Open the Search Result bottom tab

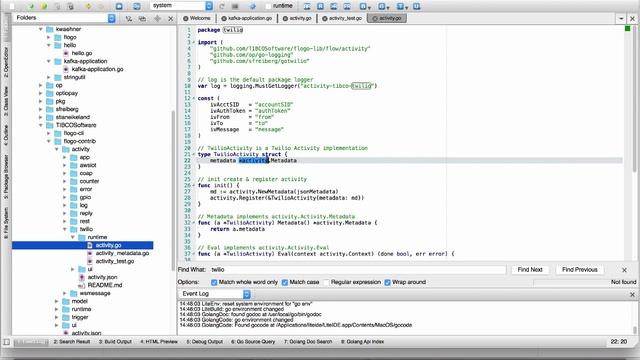[x=72, y=342]
